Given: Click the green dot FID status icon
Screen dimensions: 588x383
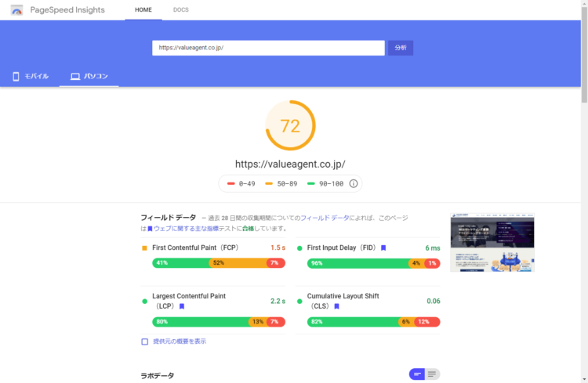Looking at the screenshot, I should 299,248.
